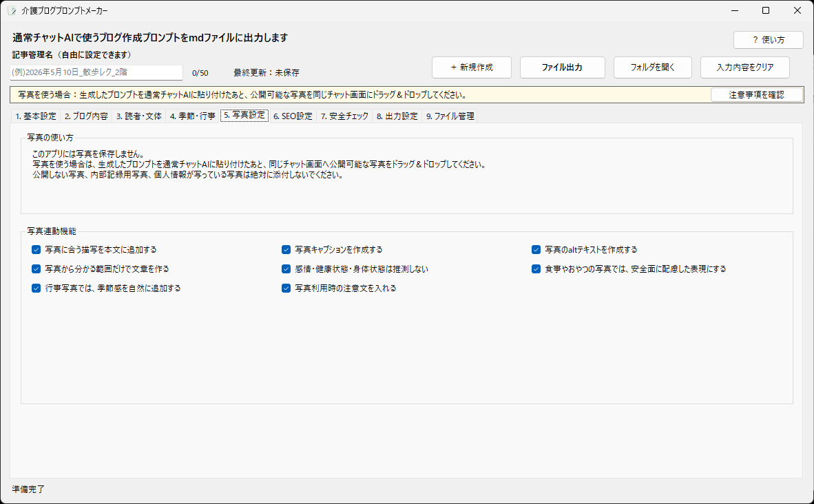The height and width of the screenshot is (504, 814).
Task: Maximize the 介護ブログプロンプトメーカー window
Action: (766, 10)
